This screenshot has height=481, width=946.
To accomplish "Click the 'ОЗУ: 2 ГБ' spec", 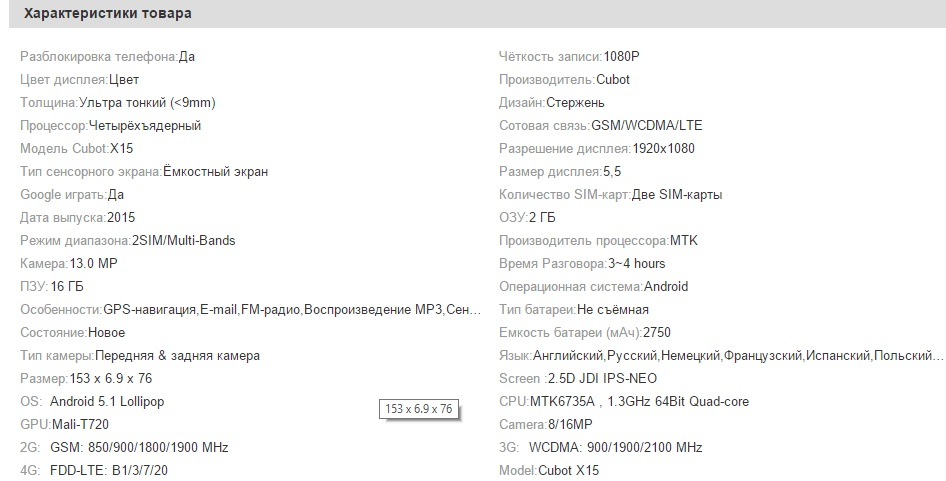I will [x=527, y=217].
